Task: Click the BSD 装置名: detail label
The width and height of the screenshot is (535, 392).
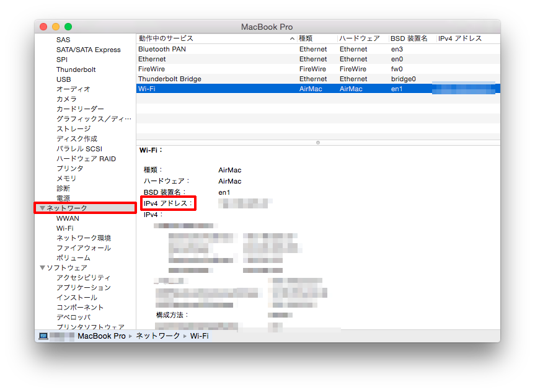Action: tap(165, 192)
